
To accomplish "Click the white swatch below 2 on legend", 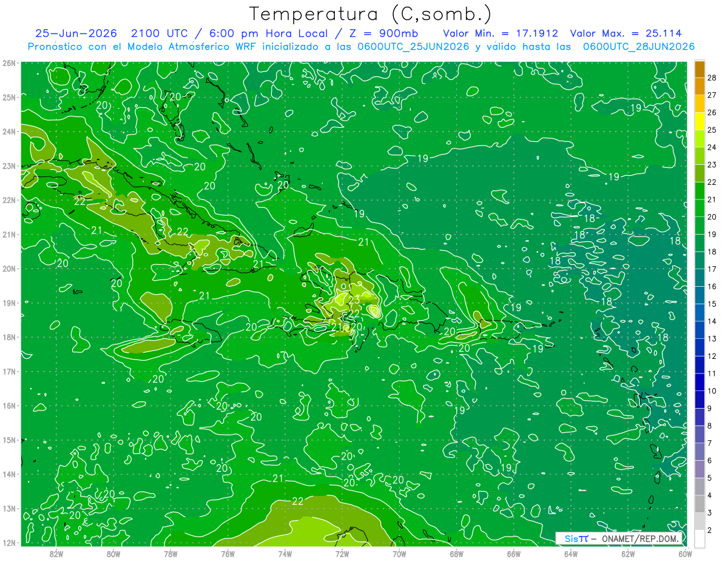I will click(699, 538).
